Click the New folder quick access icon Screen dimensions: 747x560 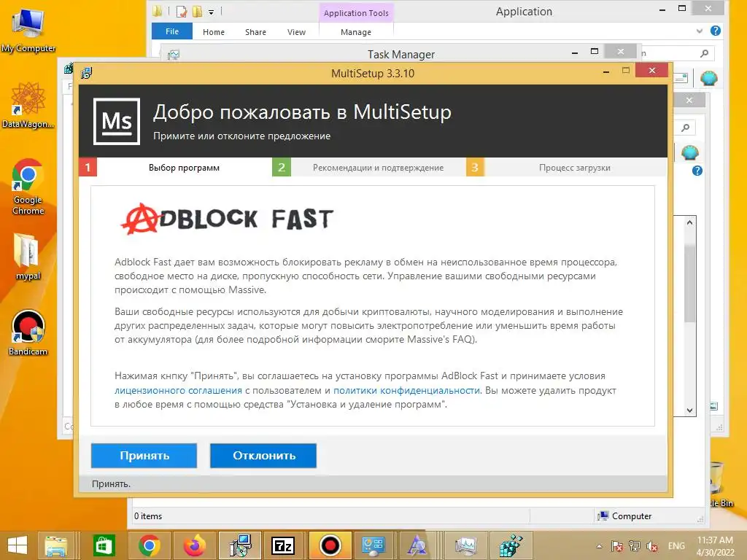pyautogui.click(x=197, y=11)
